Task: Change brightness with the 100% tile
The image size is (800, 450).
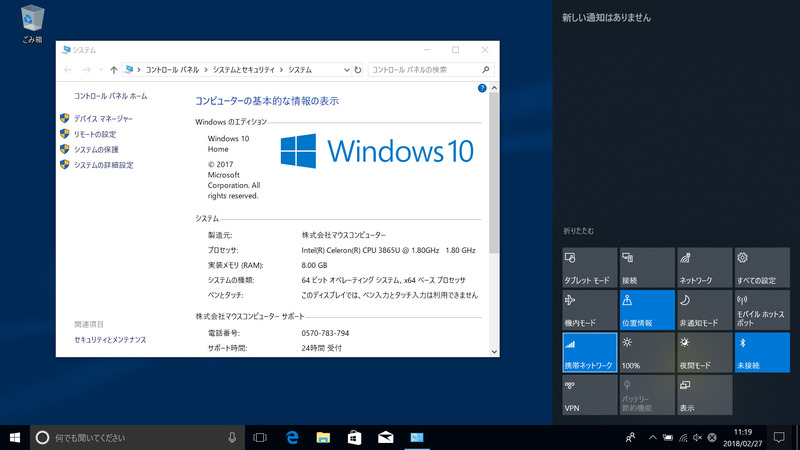Action: [x=647, y=353]
